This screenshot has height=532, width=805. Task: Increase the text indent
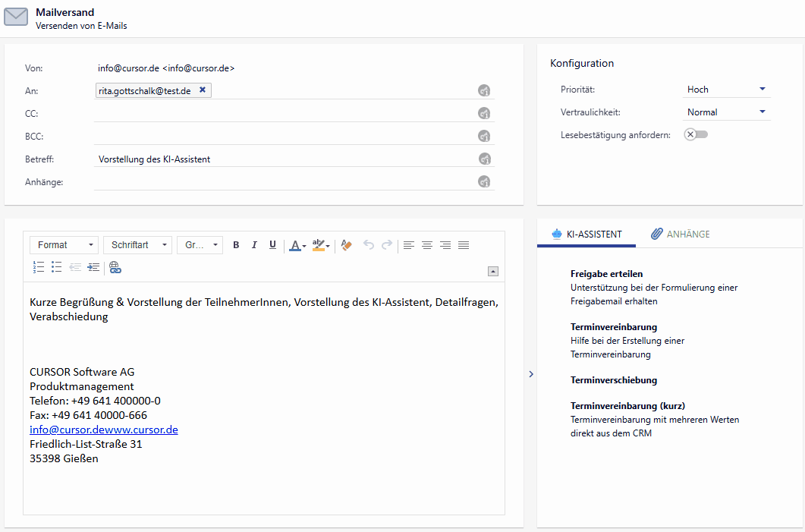93,267
